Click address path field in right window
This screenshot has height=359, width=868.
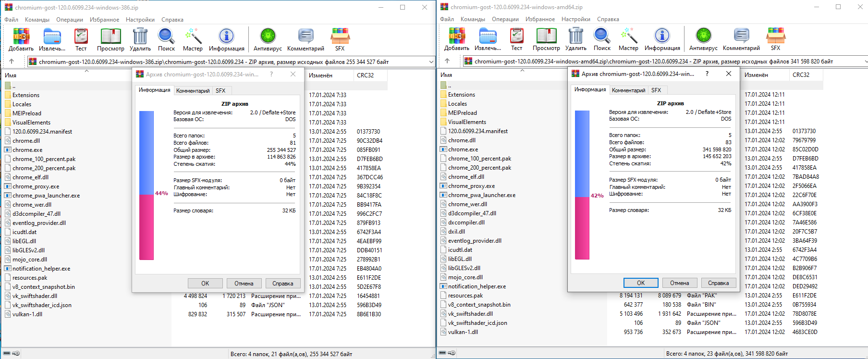click(x=665, y=61)
